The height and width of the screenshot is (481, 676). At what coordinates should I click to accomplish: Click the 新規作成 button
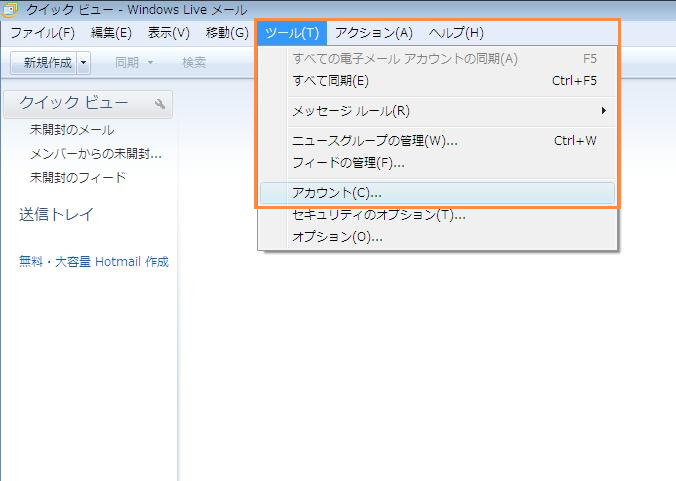[x=47, y=62]
